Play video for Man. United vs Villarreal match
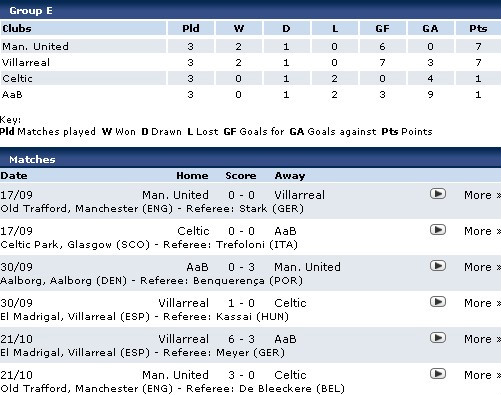The image size is (501, 395). click(x=438, y=194)
